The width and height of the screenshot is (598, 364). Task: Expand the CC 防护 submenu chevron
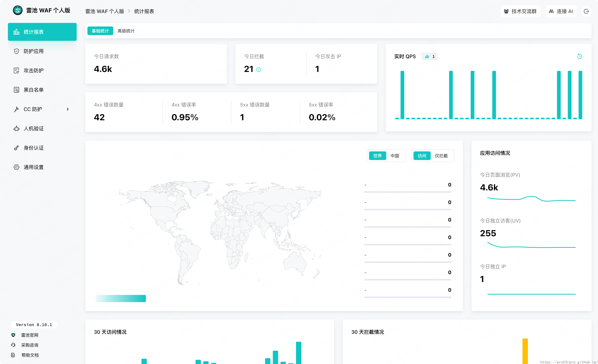click(68, 109)
